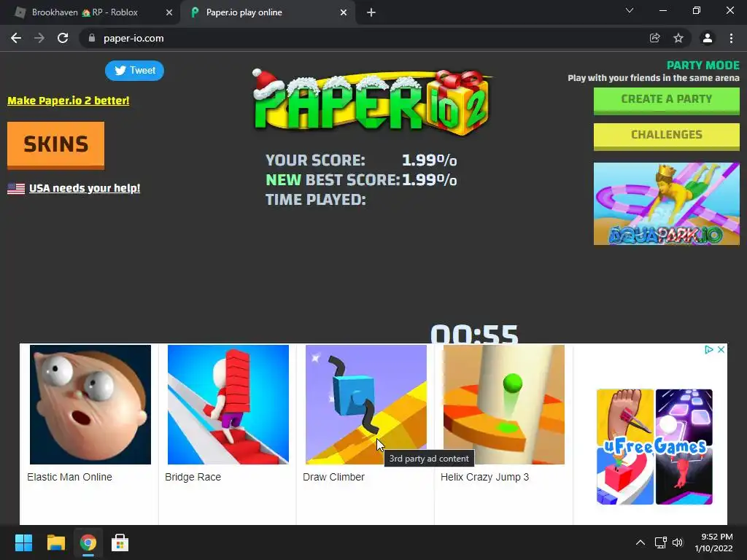This screenshot has height=560, width=747.
Task: Click the YOUR SCORE 1.99% value
Action: tap(429, 160)
